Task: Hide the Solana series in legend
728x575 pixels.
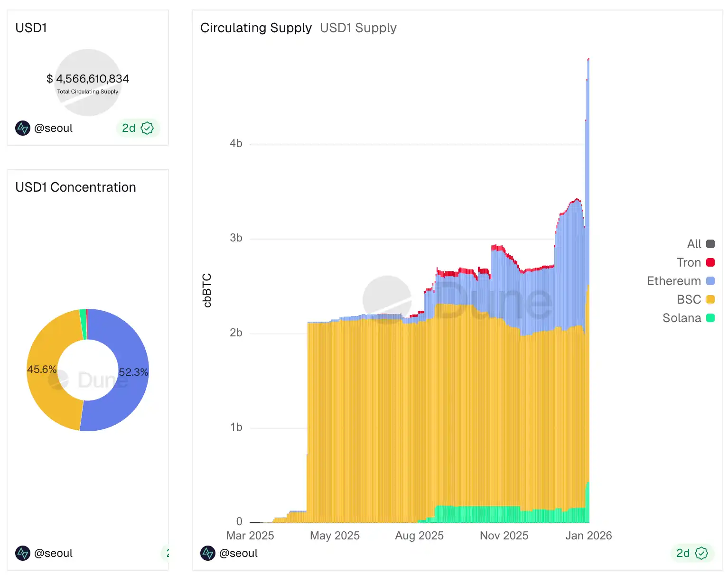Action: click(x=682, y=318)
